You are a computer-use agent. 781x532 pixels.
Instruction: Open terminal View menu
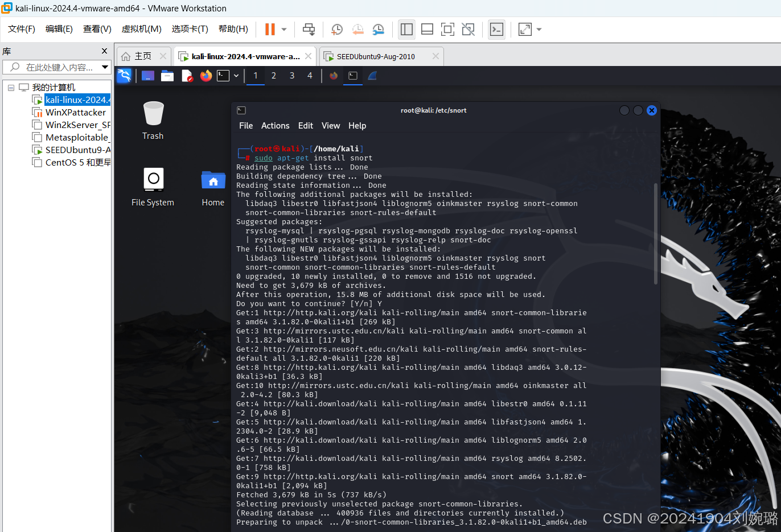coord(331,126)
